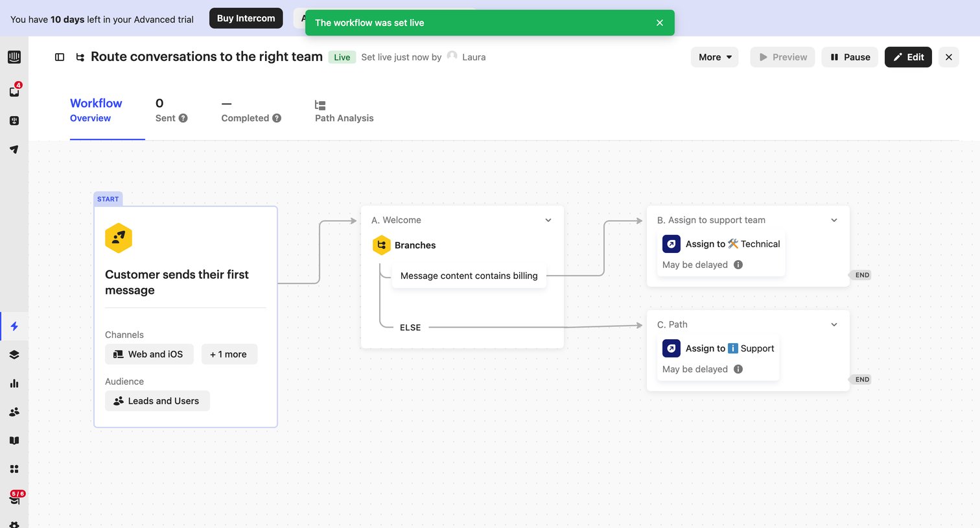Viewport: 980px width, 528px height.
Task: Click workflow title Route conversations to the right team
Action: pos(207,56)
